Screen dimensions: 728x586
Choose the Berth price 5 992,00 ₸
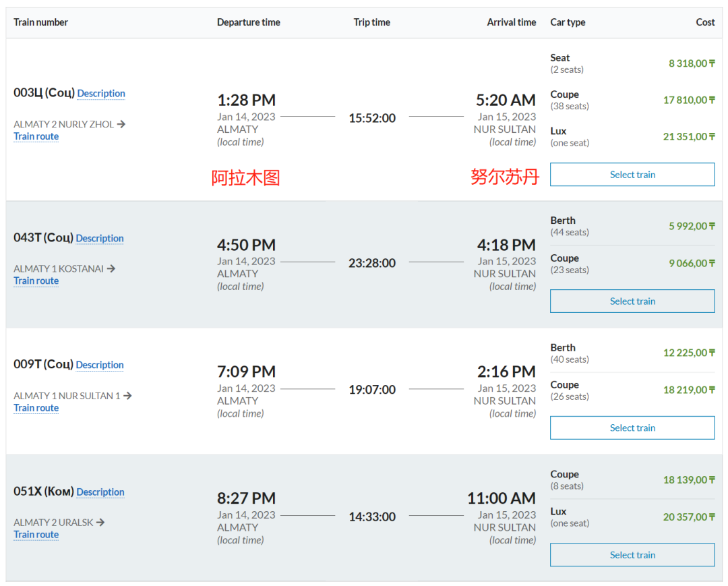click(692, 227)
